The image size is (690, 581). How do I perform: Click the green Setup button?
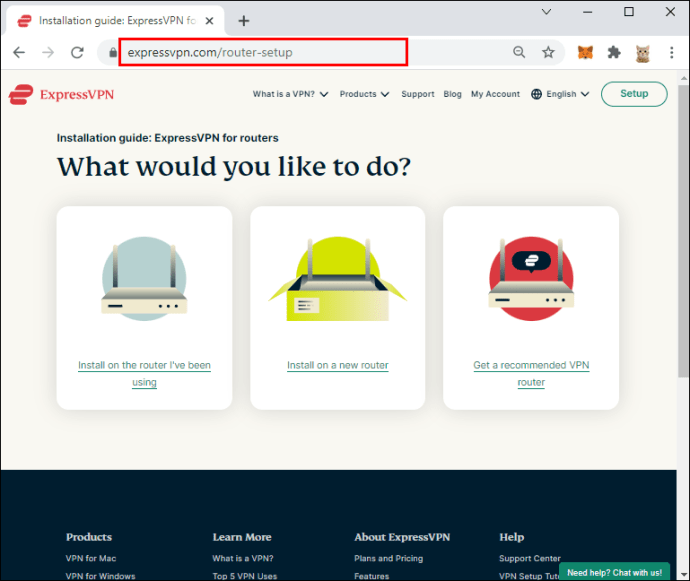click(x=634, y=94)
